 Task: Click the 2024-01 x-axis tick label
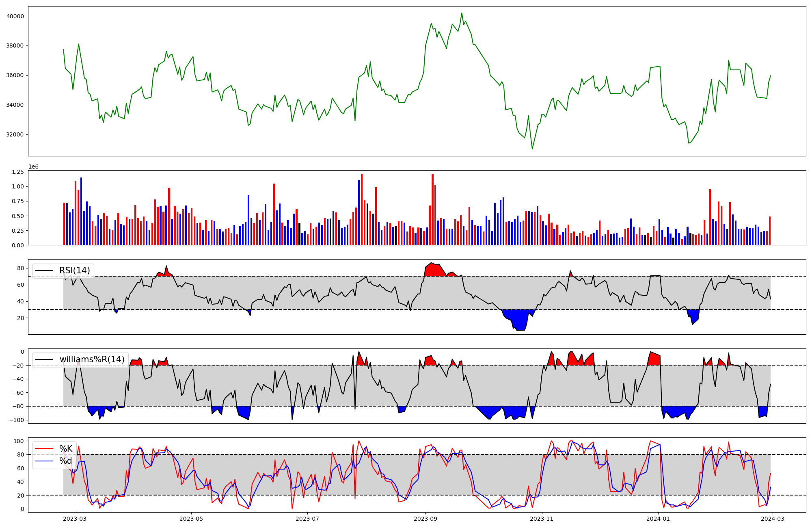658,519
